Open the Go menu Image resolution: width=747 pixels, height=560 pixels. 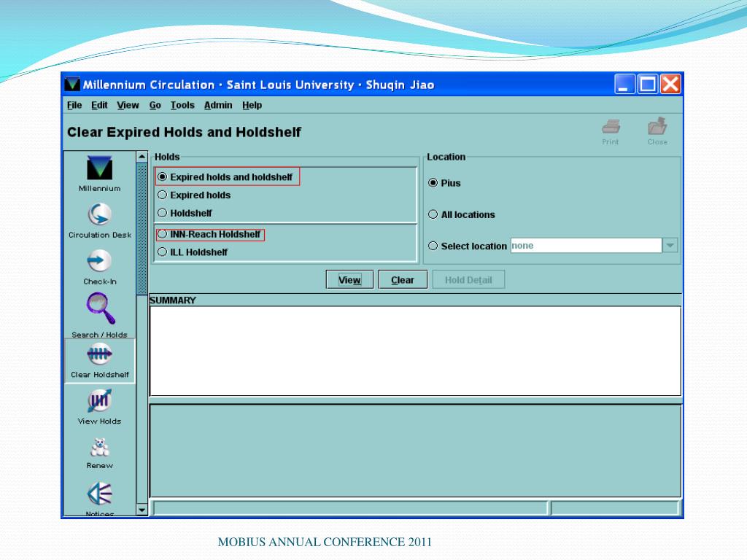155,105
